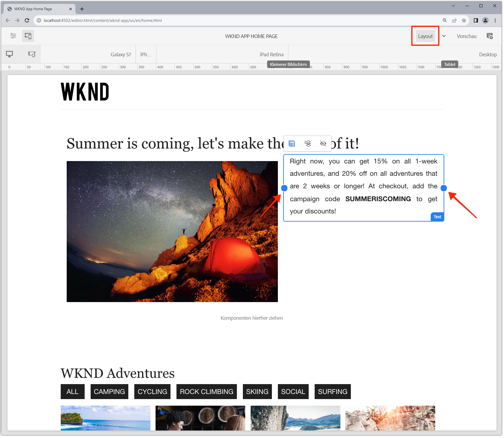Bookmark this page with the star
Screen dimensions: 504x438
(x=464, y=20)
